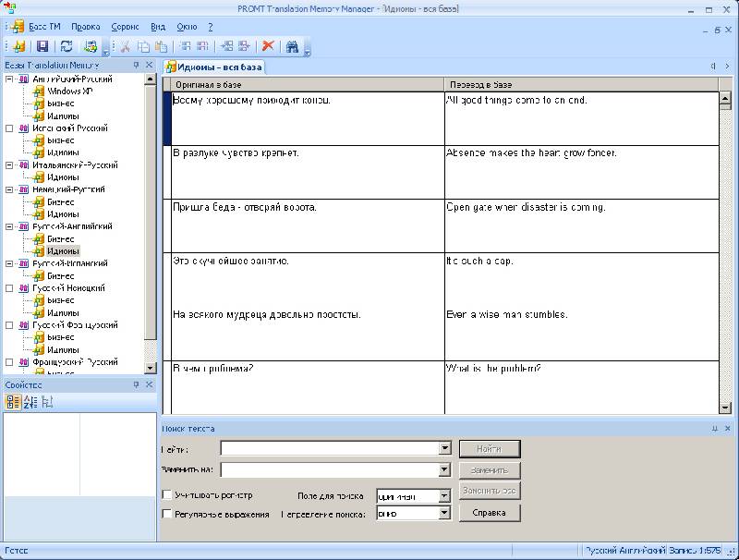Click the split records toolbar icon
Viewport: 739px width, 560px height.
click(202, 46)
